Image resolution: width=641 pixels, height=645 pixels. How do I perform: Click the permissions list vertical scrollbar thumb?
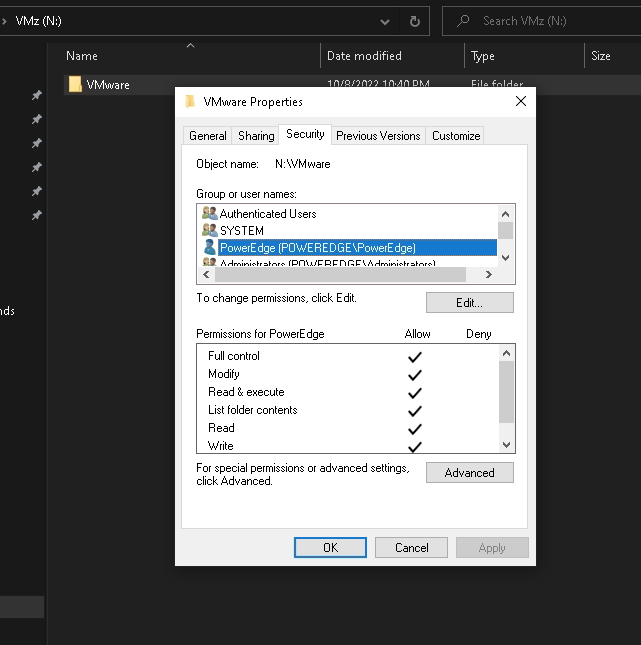506,392
